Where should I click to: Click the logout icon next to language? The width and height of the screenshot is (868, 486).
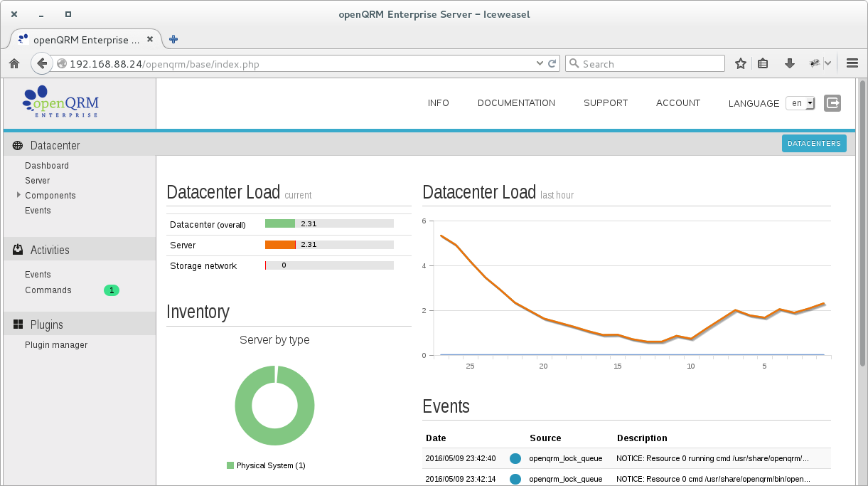tap(832, 103)
